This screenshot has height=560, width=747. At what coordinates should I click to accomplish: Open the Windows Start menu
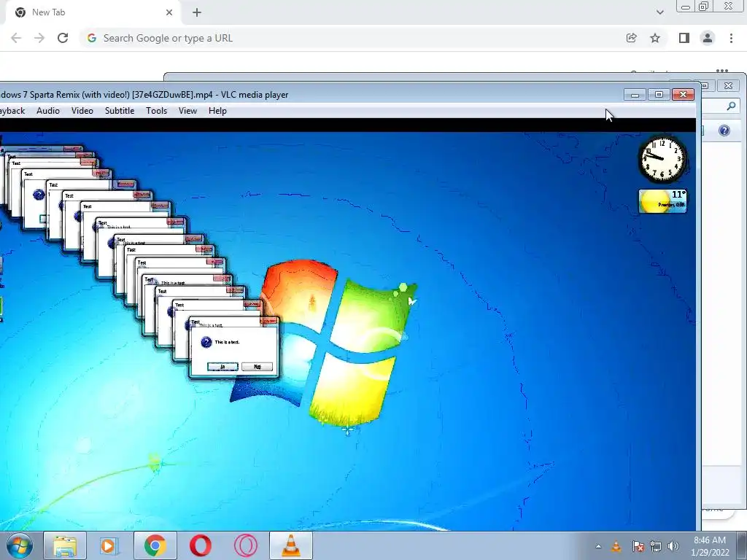(x=20, y=545)
